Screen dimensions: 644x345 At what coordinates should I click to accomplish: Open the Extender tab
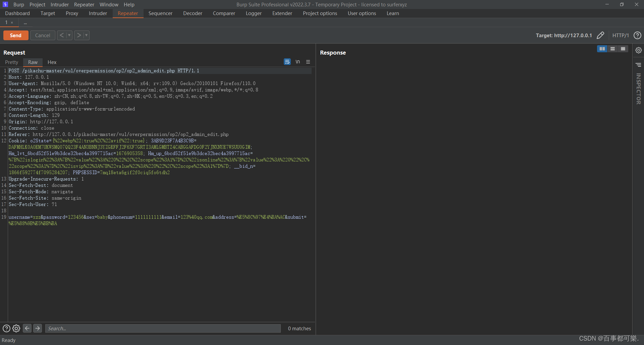282,13
